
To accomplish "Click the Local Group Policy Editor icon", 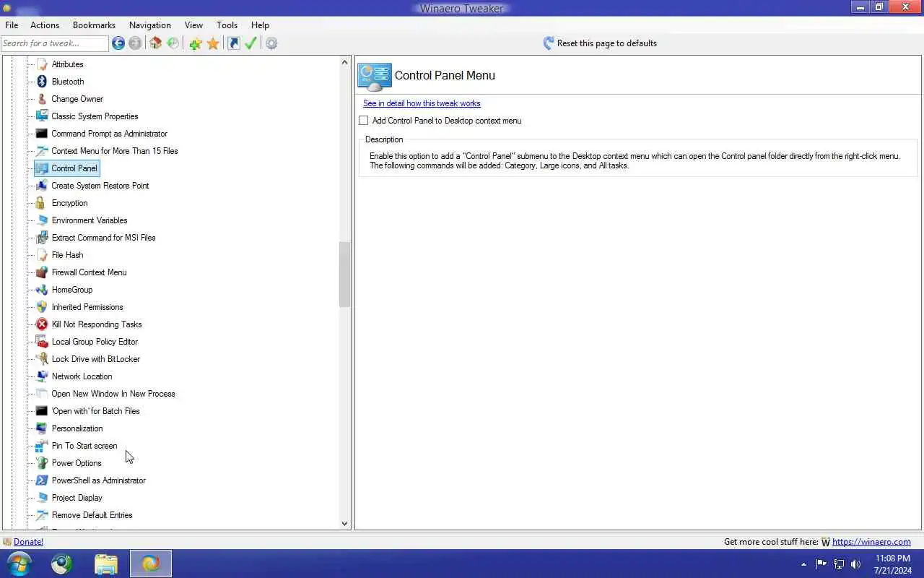I will 42,342.
